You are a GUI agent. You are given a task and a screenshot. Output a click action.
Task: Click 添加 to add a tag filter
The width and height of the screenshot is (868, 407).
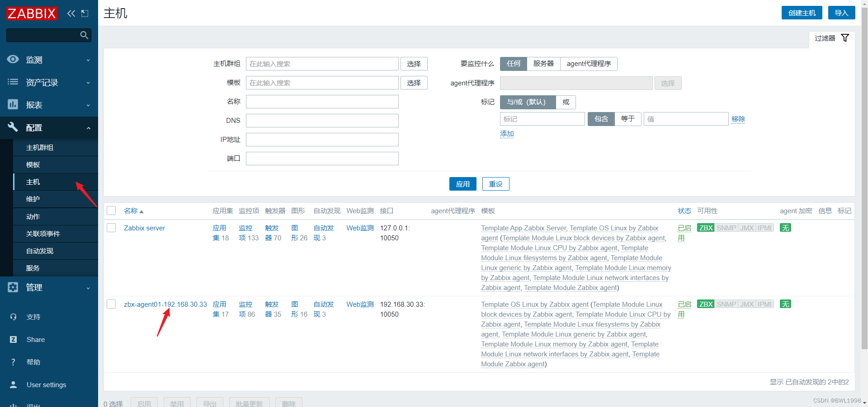(x=507, y=134)
